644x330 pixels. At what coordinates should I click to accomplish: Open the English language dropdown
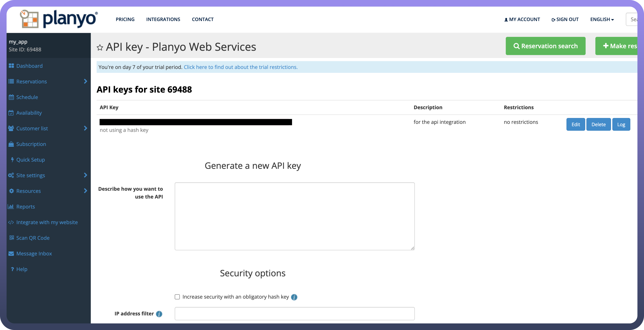(x=602, y=20)
